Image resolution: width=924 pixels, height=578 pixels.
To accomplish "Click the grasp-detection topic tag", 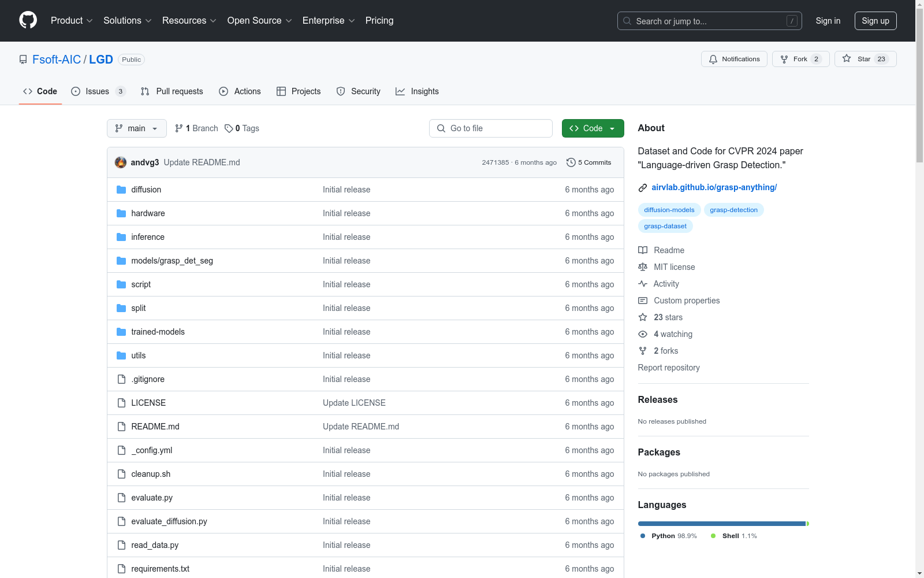I will pos(734,210).
